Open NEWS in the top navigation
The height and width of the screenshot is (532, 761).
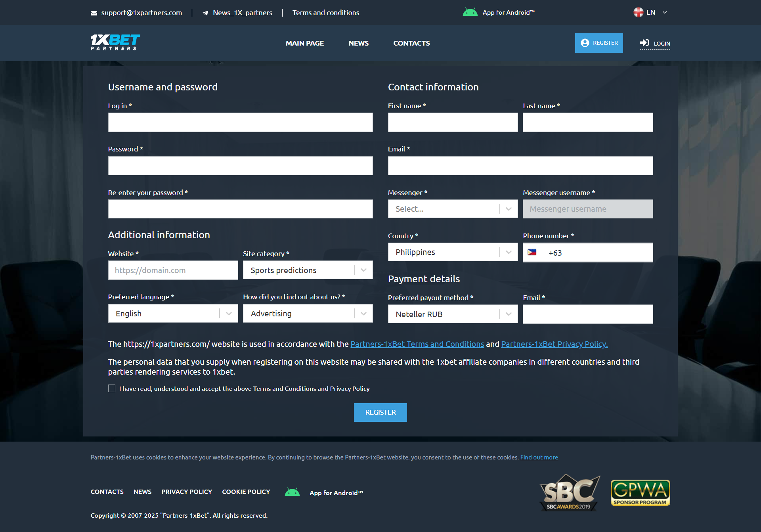tap(359, 43)
